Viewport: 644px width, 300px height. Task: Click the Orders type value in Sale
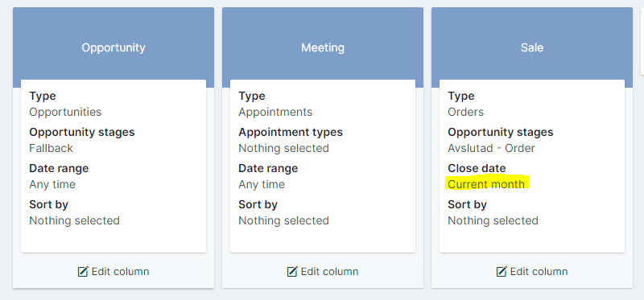[x=466, y=112]
